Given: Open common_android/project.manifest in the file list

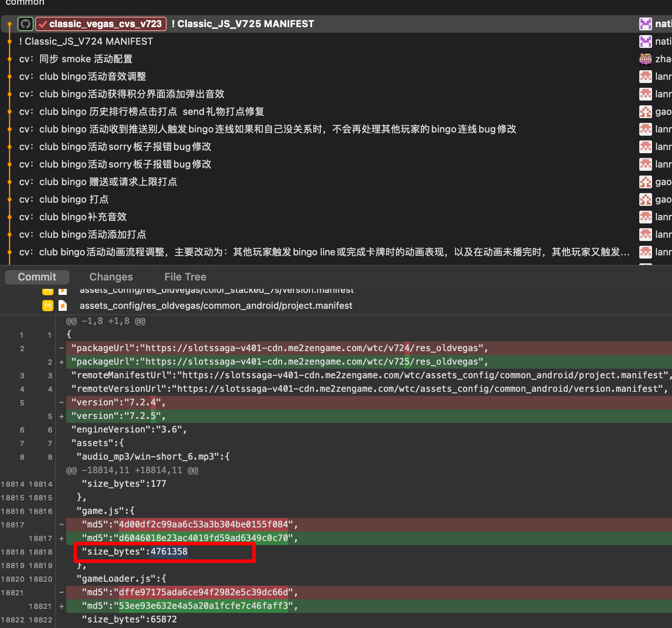Looking at the screenshot, I should 216,306.
